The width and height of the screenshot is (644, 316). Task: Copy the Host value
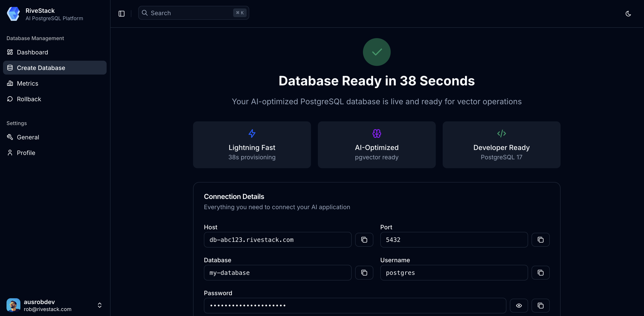click(364, 240)
